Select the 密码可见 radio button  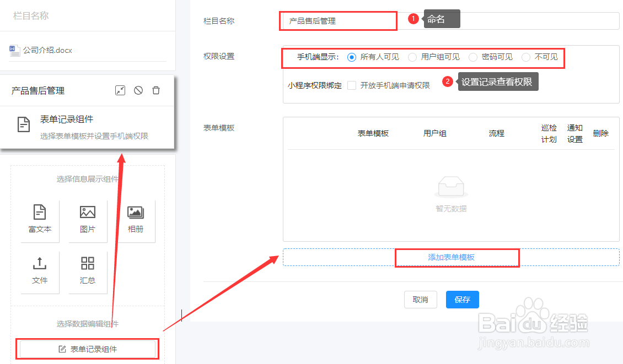(472, 57)
